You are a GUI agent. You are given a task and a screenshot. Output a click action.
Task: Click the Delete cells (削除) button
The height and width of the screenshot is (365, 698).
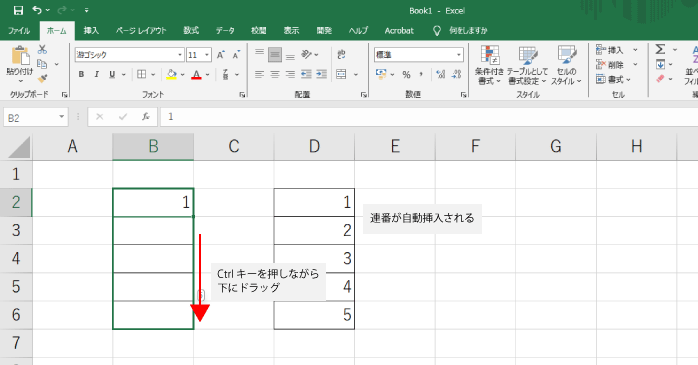tap(611, 65)
